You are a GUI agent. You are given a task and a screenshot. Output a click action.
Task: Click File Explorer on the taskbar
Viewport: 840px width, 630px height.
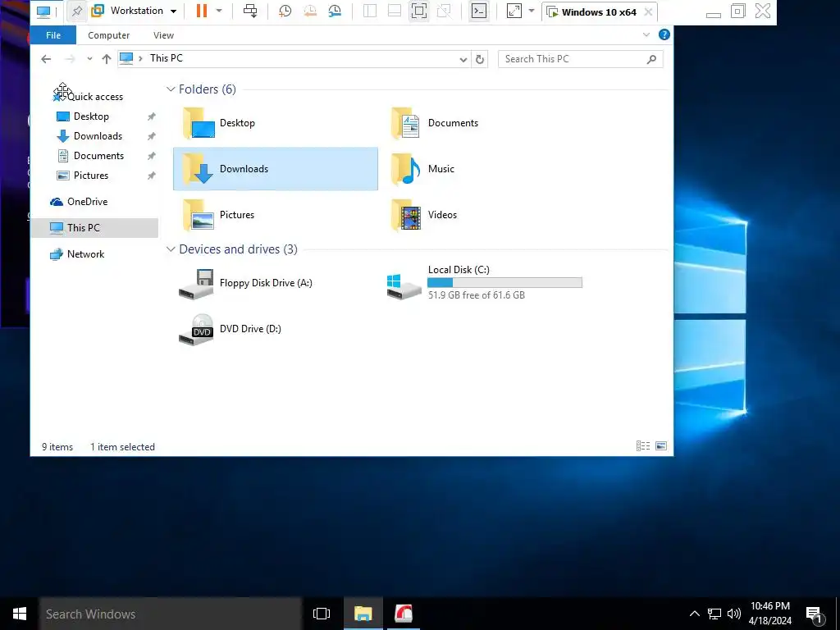point(363,614)
